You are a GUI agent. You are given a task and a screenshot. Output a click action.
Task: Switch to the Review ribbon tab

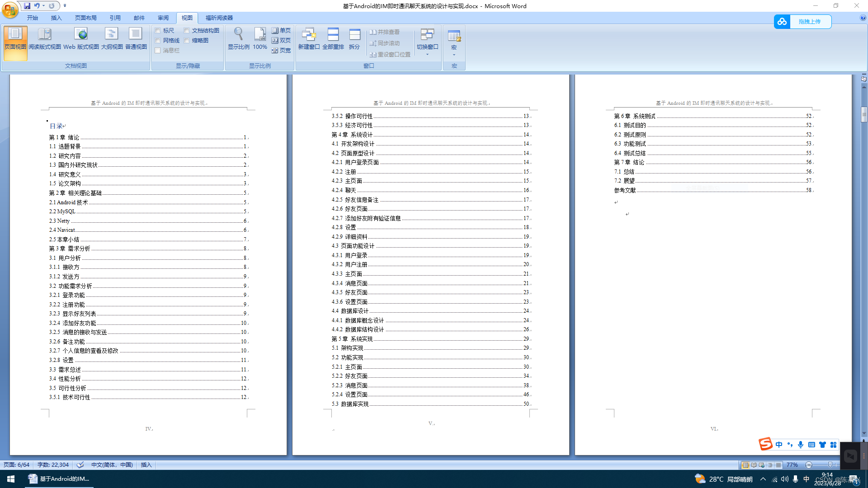(x=163, y=18)
